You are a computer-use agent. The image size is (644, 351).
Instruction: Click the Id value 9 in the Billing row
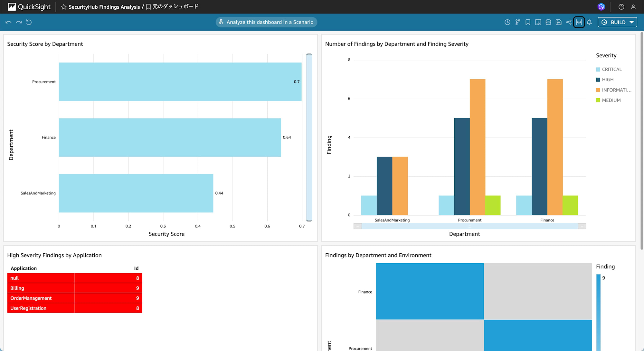click(137, 288)
